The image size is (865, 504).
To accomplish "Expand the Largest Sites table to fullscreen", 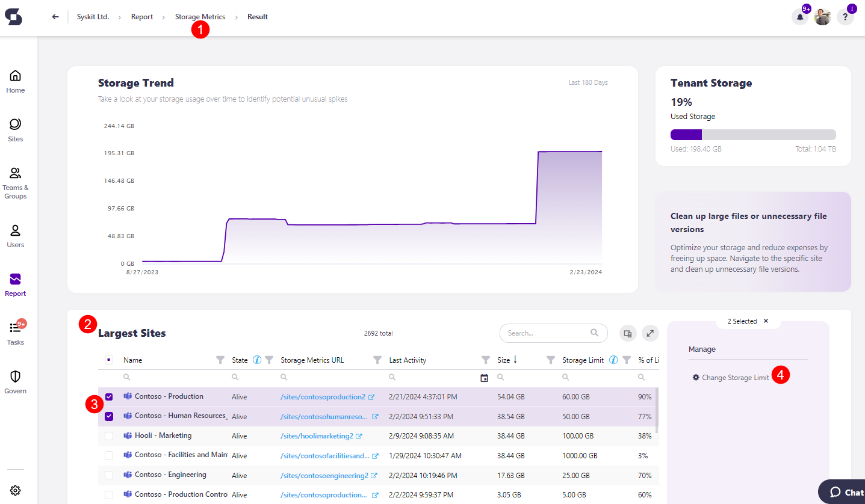I will coord(651,333).
